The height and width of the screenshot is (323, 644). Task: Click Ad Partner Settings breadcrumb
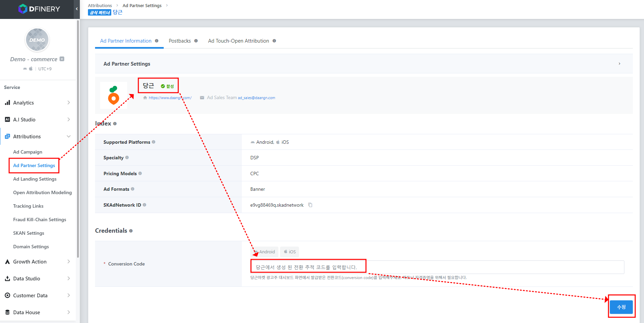tap(142, 5)
